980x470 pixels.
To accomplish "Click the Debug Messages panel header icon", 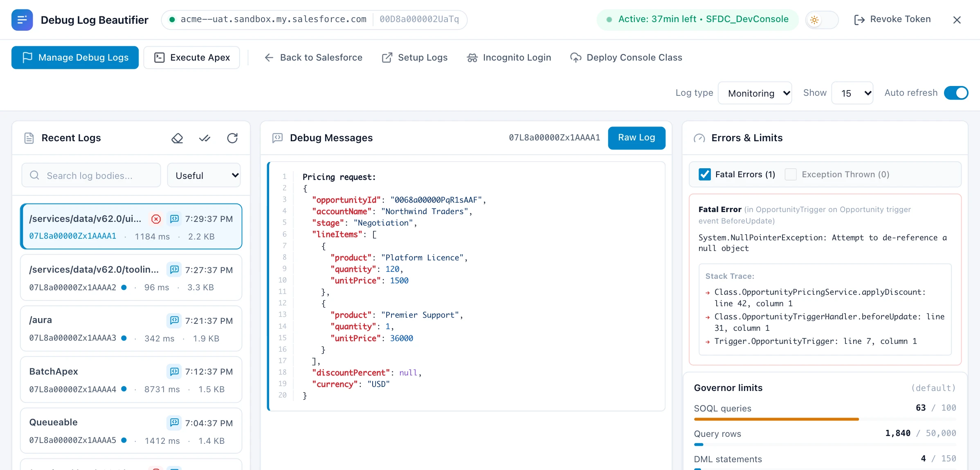I will (277, 138).
